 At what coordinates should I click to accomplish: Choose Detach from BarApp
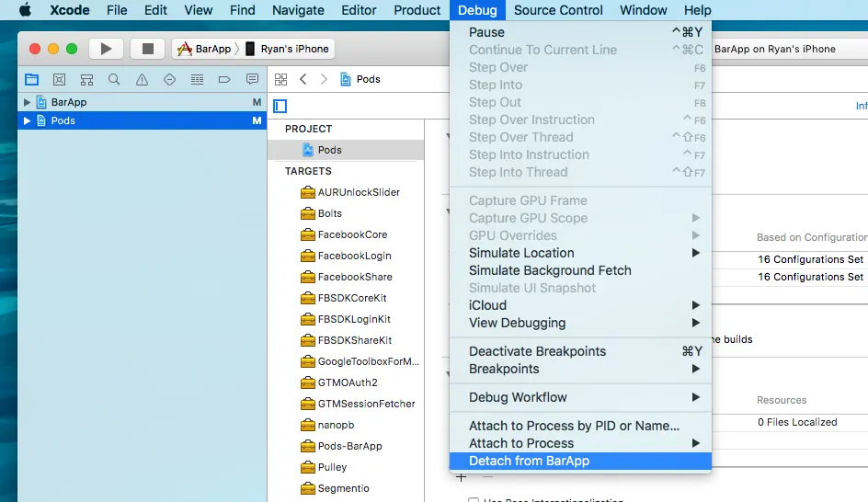(580, 461)
